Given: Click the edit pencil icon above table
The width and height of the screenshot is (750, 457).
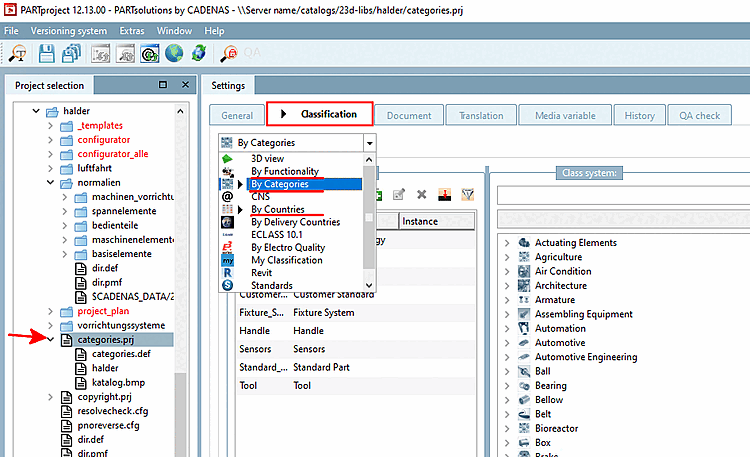Looking at the screenshot, I should [x=398, y=194].
